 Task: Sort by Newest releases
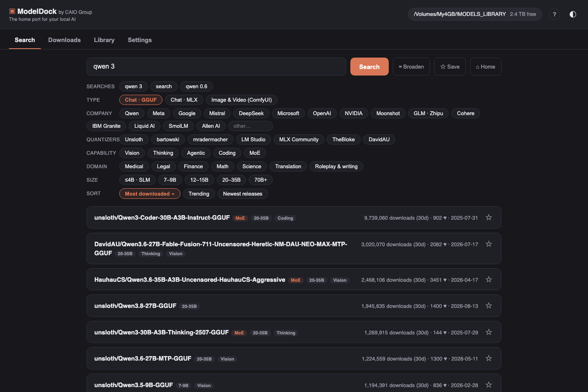(243, 194)
